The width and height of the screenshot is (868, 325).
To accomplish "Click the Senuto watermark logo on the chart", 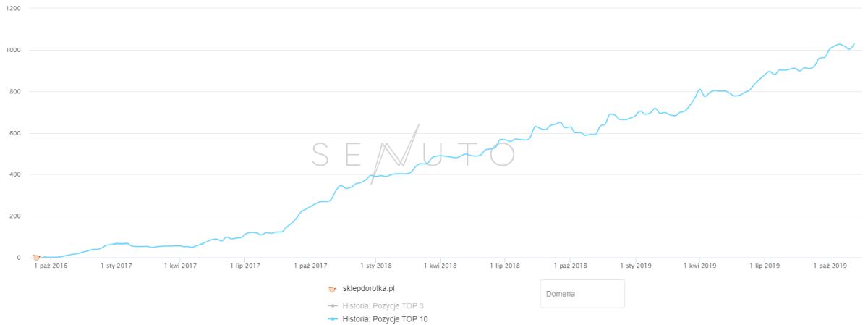I will pos(412,153).
